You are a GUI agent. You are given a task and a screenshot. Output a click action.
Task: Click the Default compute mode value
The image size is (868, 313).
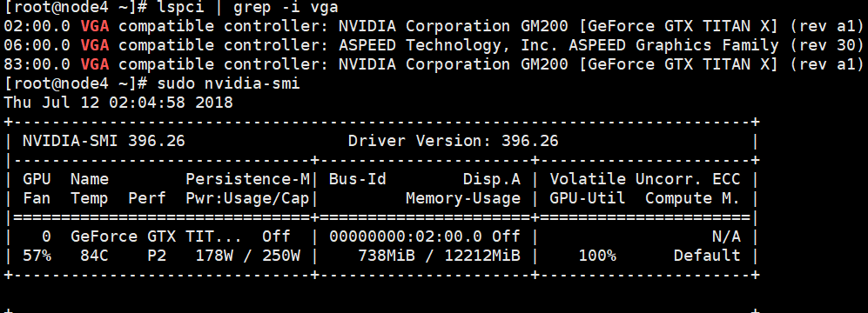[707, 256]
